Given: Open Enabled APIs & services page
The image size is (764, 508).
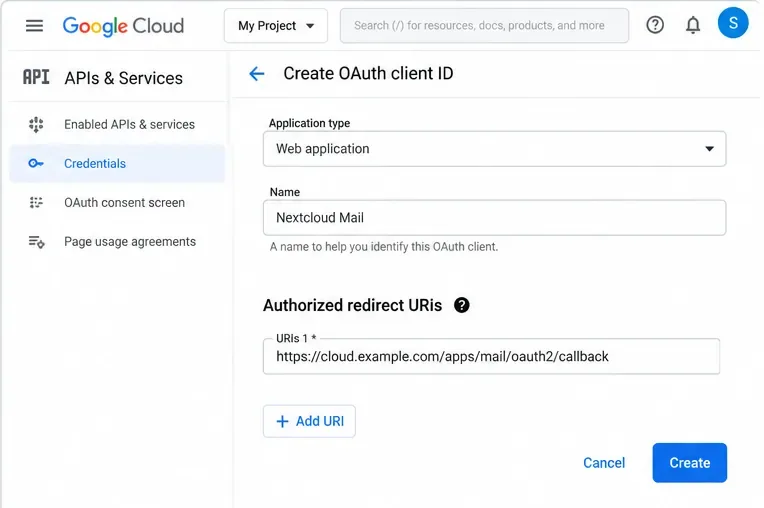Looking at the screenshot, I should click(117, 125).
